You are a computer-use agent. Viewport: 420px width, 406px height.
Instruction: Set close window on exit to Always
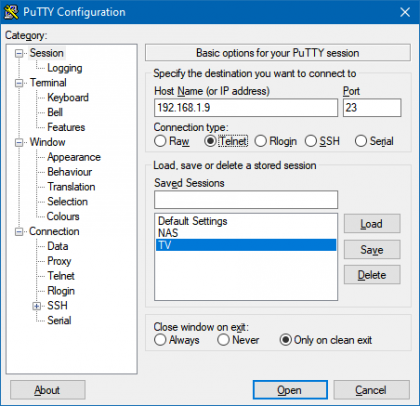point(160,340)
